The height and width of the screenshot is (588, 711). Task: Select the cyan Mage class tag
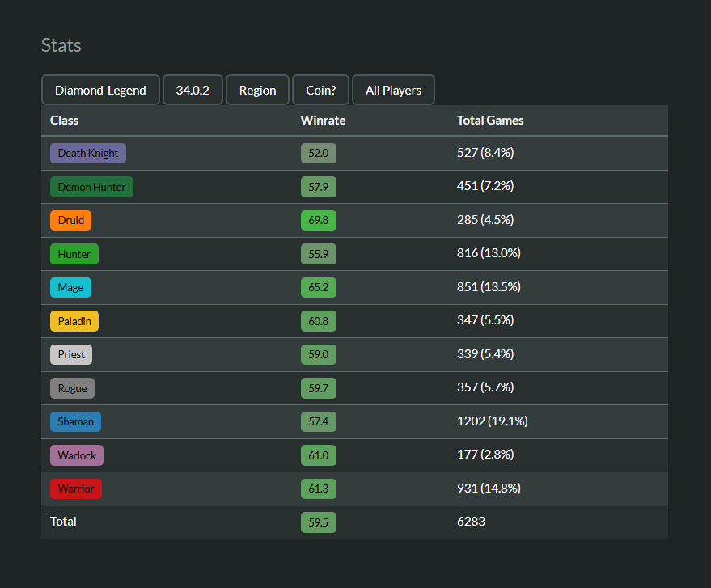tap(70, 287)
